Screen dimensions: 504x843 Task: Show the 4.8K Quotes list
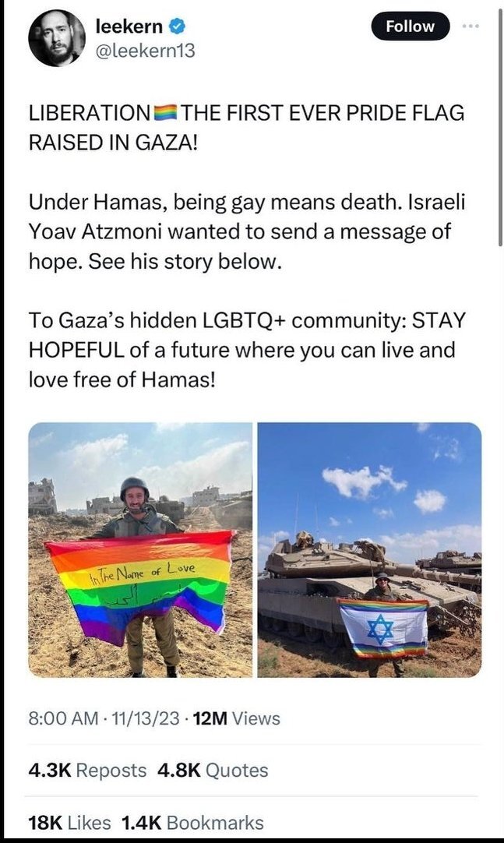click(x=213, y=770)
